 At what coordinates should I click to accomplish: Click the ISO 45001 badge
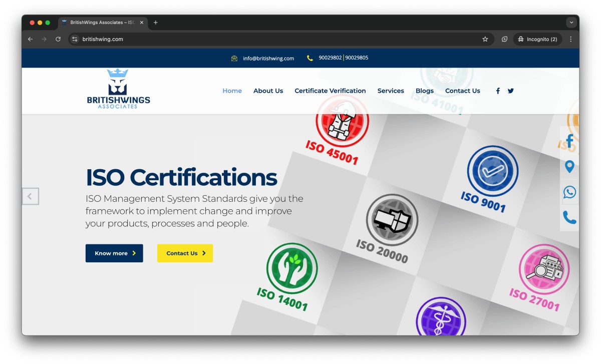339,130
